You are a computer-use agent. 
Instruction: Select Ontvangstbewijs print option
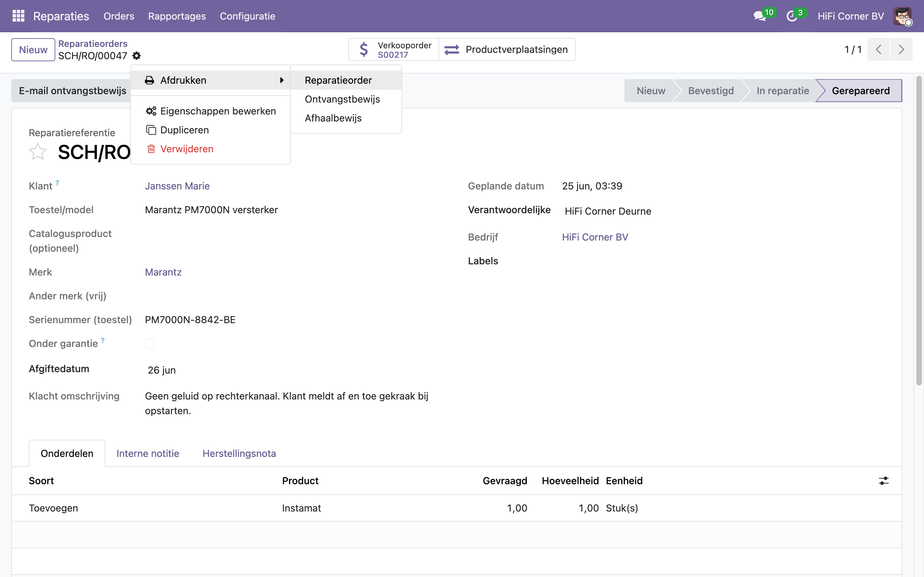pyautogui.click(x=342, y=99)
